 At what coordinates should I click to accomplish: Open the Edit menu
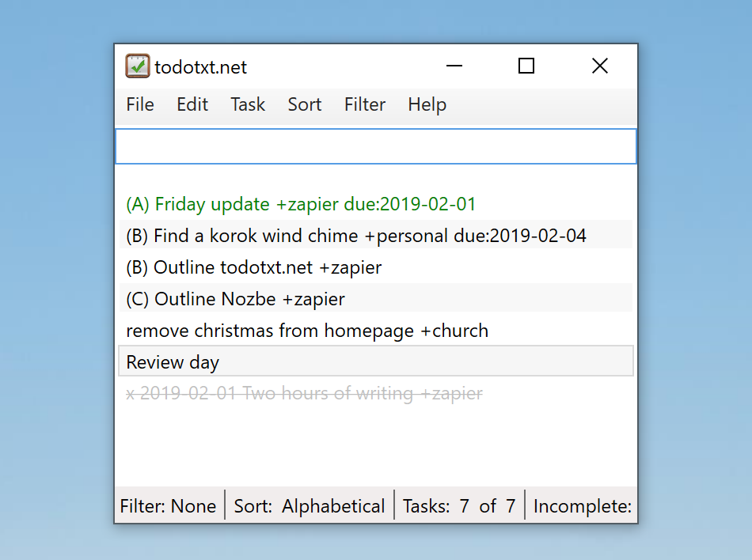click(192, 104)
